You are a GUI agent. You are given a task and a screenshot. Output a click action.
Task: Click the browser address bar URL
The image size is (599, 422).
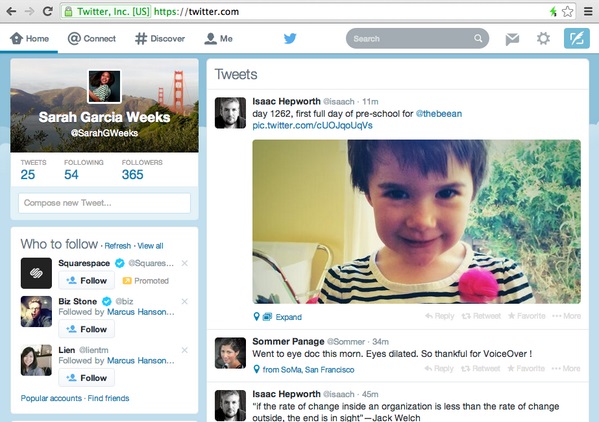coord(196,12)
